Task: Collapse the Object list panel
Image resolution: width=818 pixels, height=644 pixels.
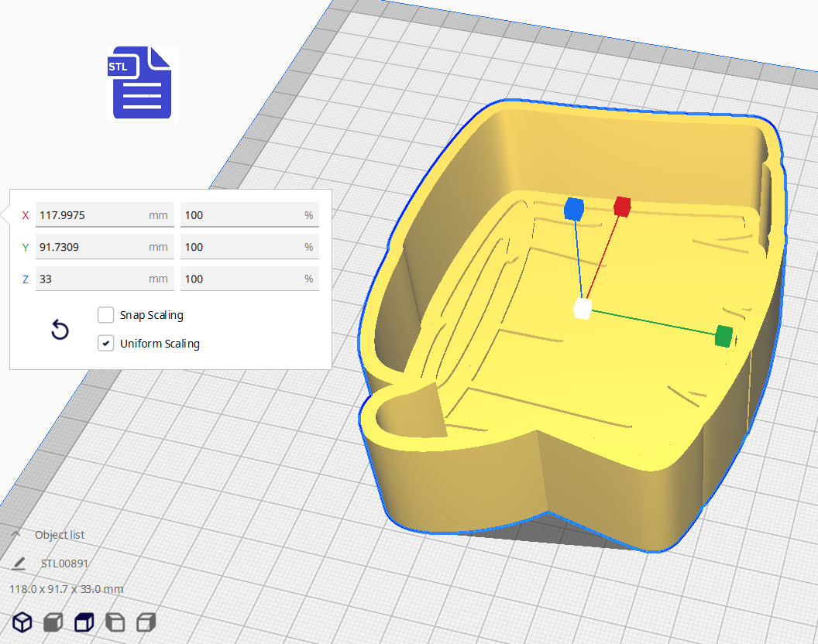Action: tap(17, 534)
